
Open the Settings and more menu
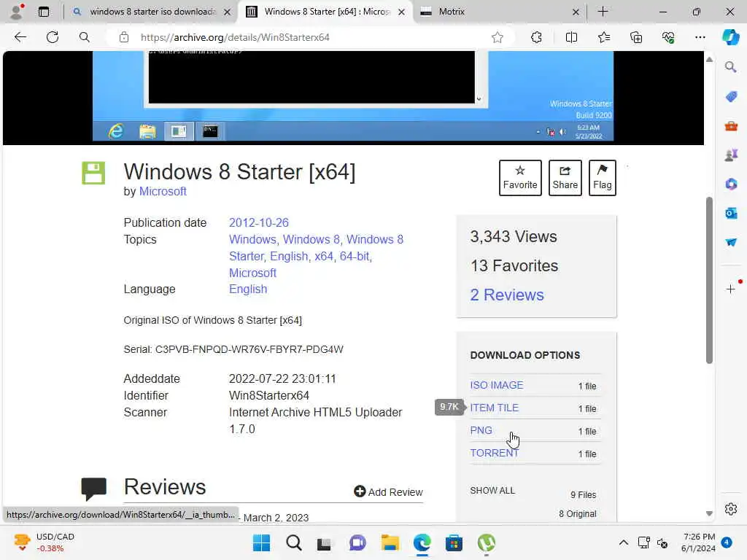(x=700, y=37)
